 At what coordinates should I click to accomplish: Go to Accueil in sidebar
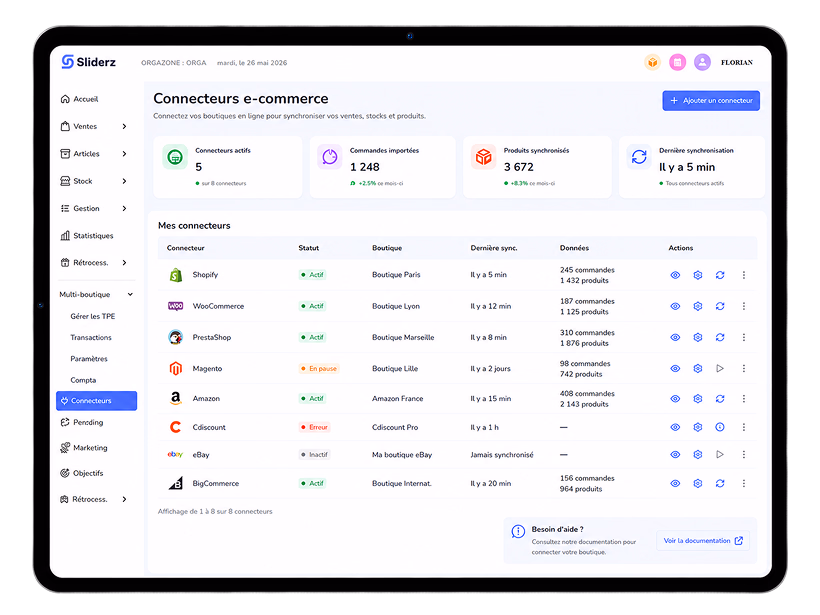pos(79,99)
